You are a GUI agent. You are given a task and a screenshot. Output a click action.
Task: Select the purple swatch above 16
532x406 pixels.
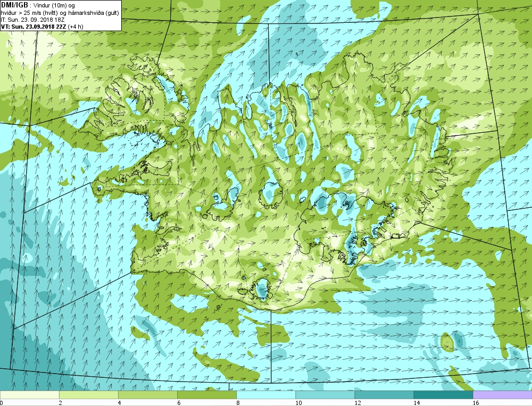click(503, 395)
